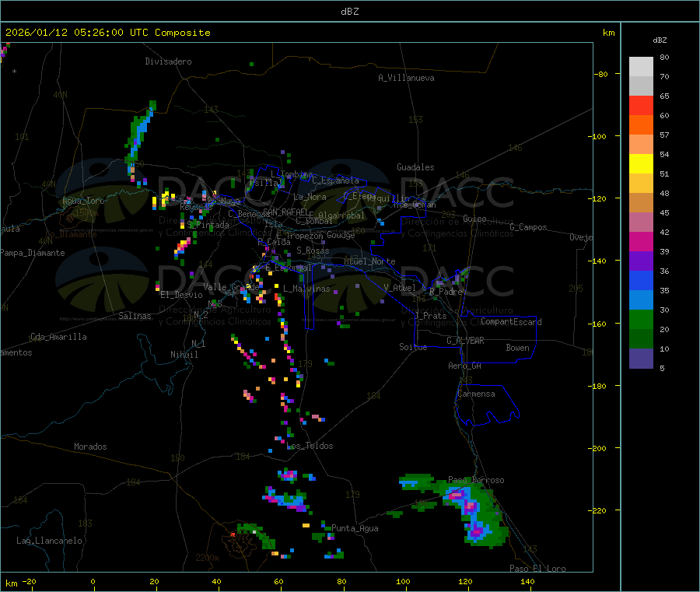Click the 60 dBZ orange swatch

point(641,125)
